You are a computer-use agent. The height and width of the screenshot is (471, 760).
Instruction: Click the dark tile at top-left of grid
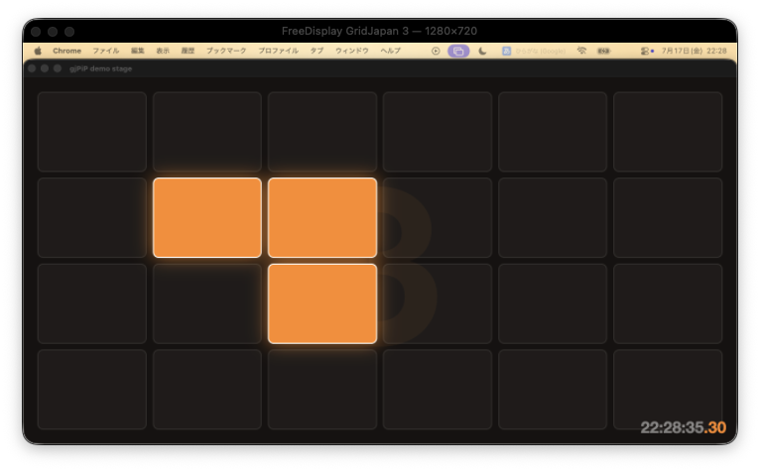pos(92,132)
